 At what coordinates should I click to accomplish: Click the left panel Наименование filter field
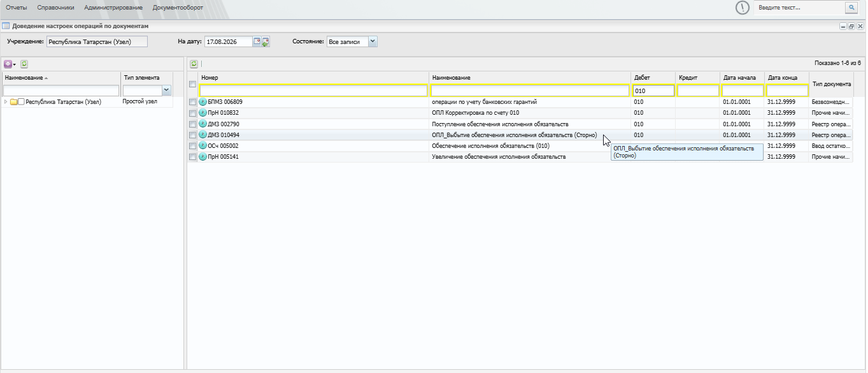tap(61, 91)
